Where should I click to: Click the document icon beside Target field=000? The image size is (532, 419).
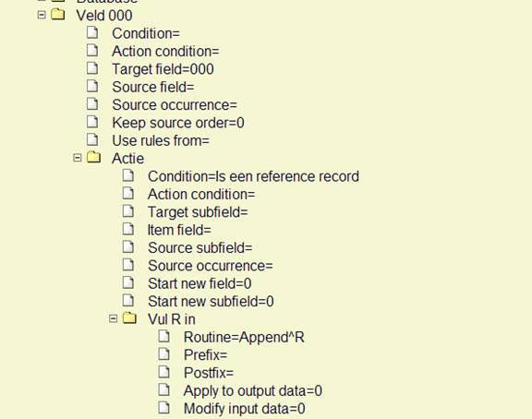click(x=92, y=68)
